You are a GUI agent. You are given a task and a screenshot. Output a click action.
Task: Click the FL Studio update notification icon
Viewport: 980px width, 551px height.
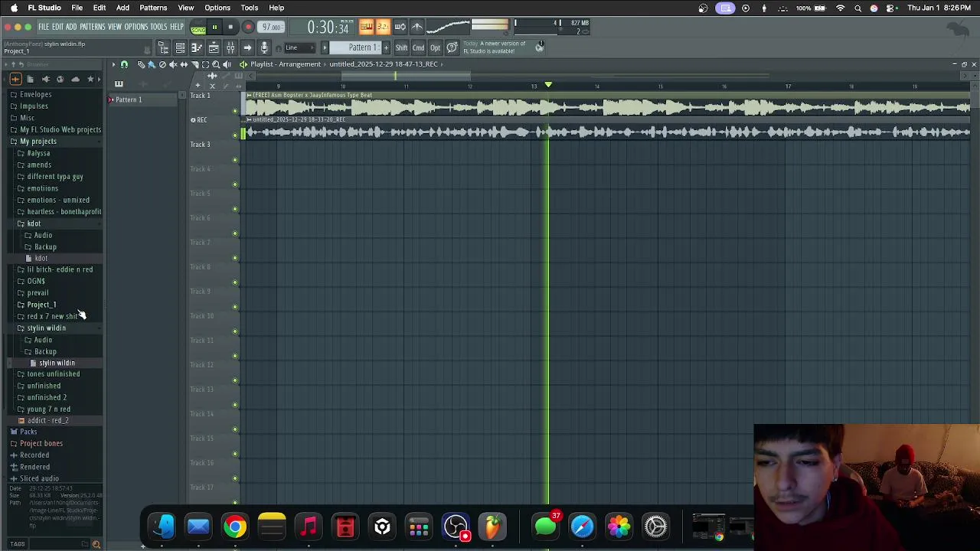539,47
